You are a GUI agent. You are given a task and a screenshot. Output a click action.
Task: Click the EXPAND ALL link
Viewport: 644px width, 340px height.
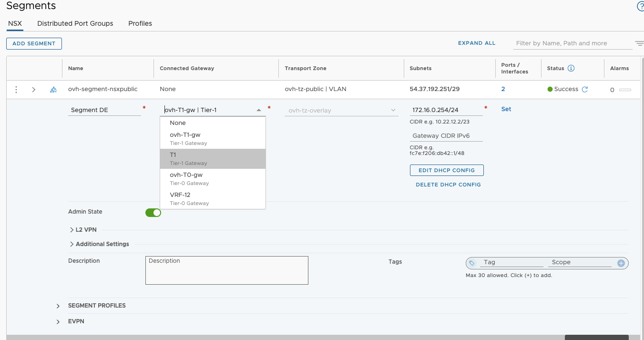pos(477,43)
